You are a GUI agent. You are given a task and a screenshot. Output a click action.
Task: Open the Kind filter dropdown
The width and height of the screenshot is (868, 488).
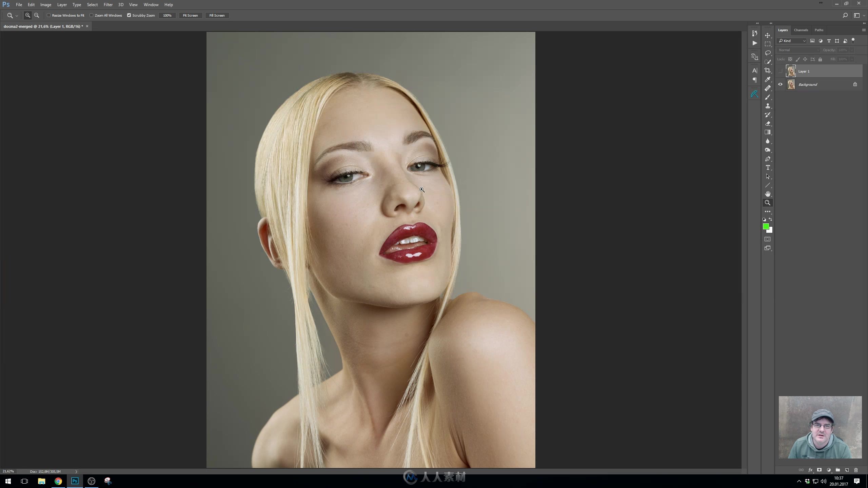(x=792, y=41)
